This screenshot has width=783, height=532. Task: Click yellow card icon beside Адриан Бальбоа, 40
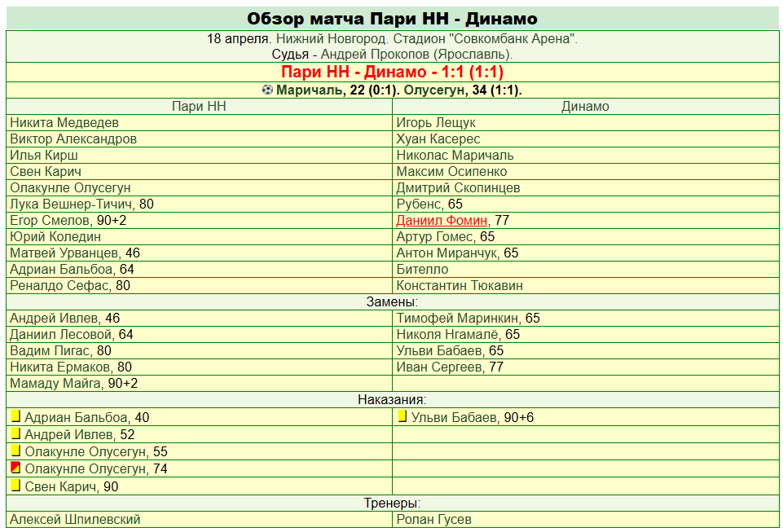pos(15,416)
